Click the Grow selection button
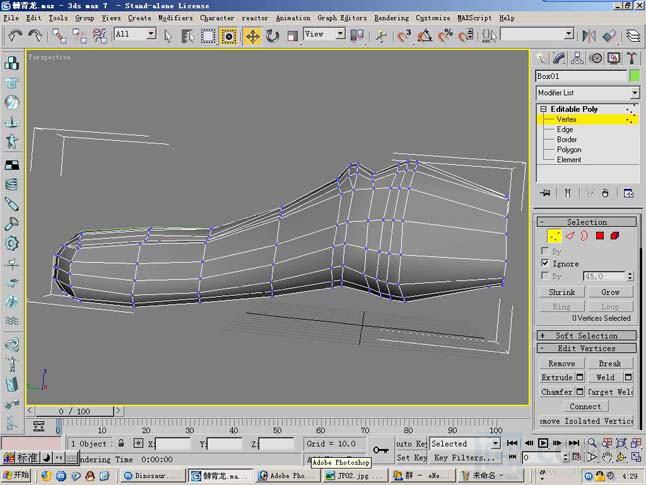The width and height of the screenshot is (646, 485). 610,292
